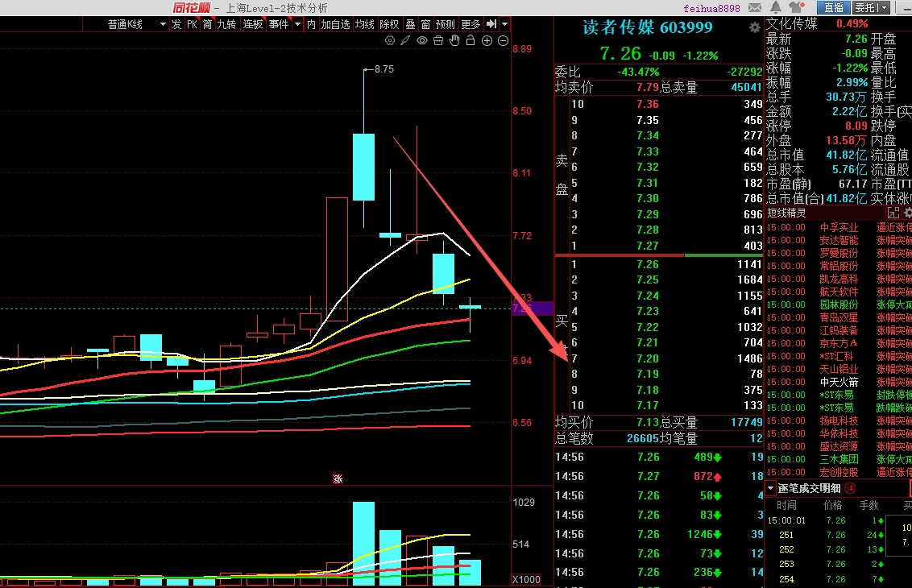Click the 文化传媒 sector link
The width and height of the screenshot is (912, 588).
[x=792, y=24]
